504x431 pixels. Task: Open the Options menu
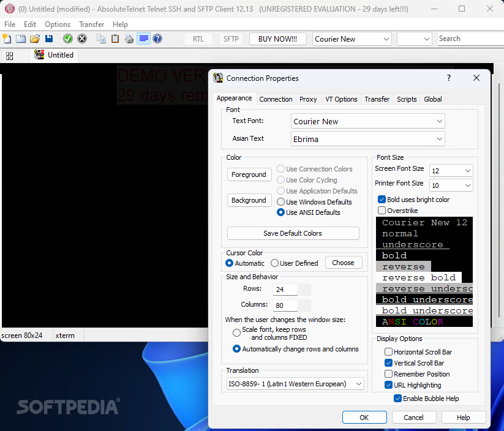(58, 24)
